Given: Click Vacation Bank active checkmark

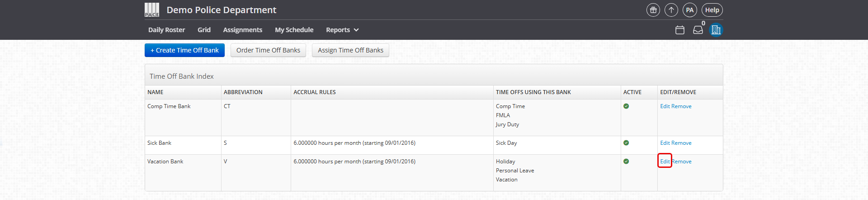Looking at the screenshot, I should pos(626,162).
